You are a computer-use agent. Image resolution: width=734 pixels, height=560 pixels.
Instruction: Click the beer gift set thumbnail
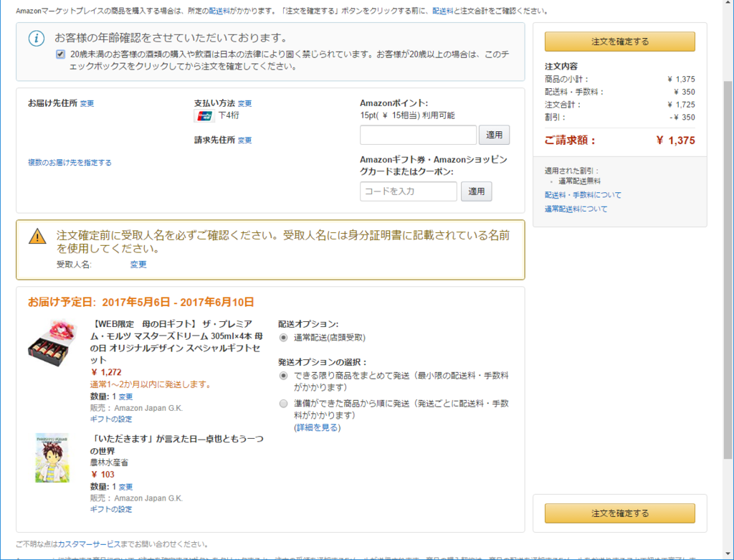pos(52,343)
